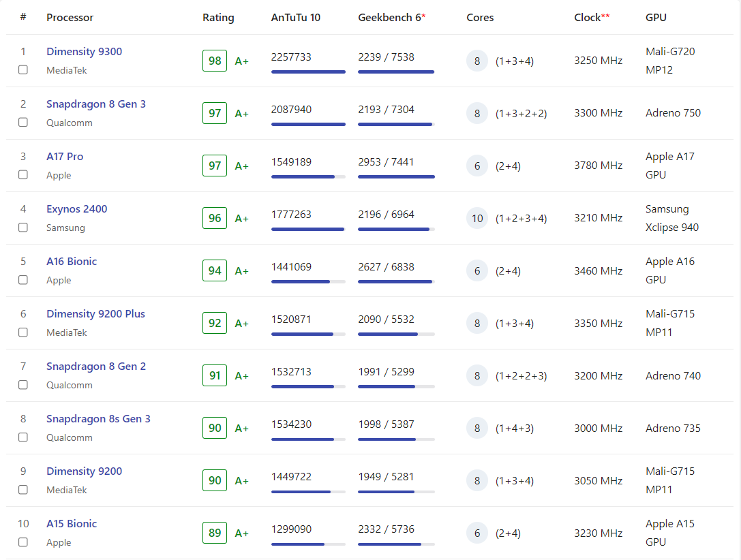The image size is (741, 560).
Task: Open the Snapdragon 8s Gen 3 link
Action: click(x=98, y=419)
